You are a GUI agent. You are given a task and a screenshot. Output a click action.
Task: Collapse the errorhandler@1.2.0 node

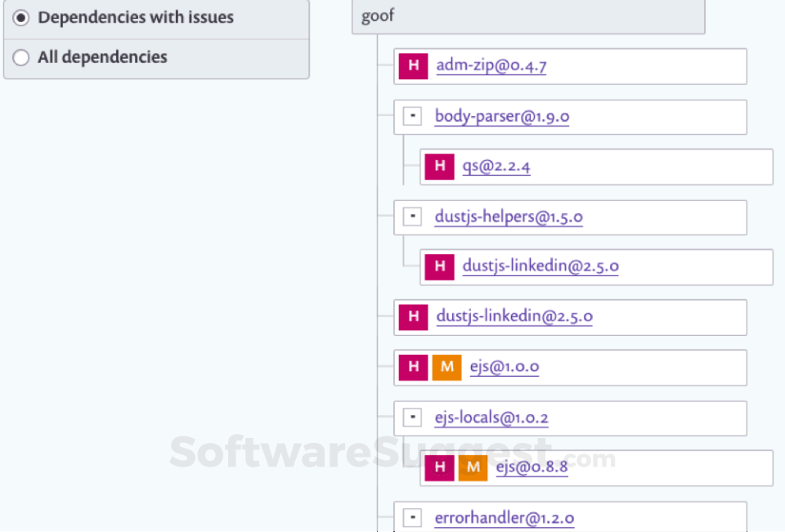(412, 517)
